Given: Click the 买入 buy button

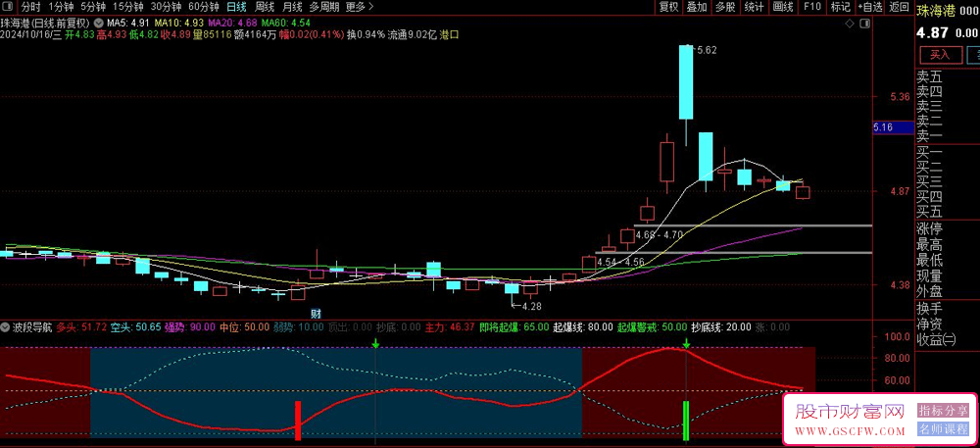Looking at the screenshot, I should coord(940,54).
